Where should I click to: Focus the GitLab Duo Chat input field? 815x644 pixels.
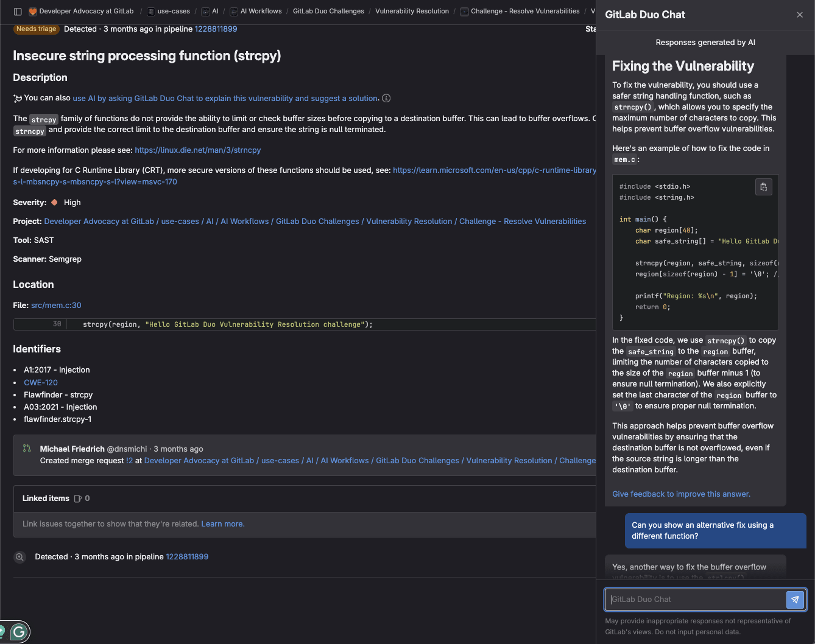[695, 600]
